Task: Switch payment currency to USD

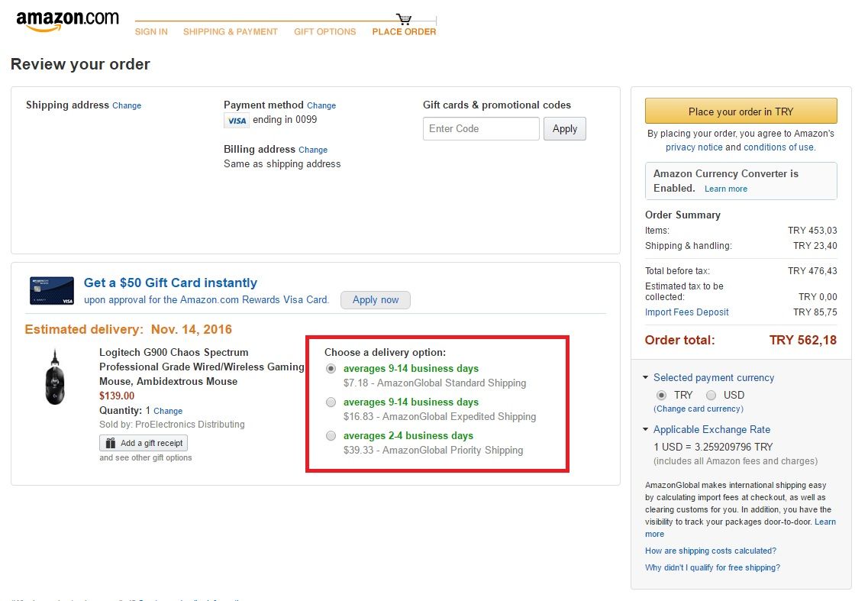Action: pos(711,396)
